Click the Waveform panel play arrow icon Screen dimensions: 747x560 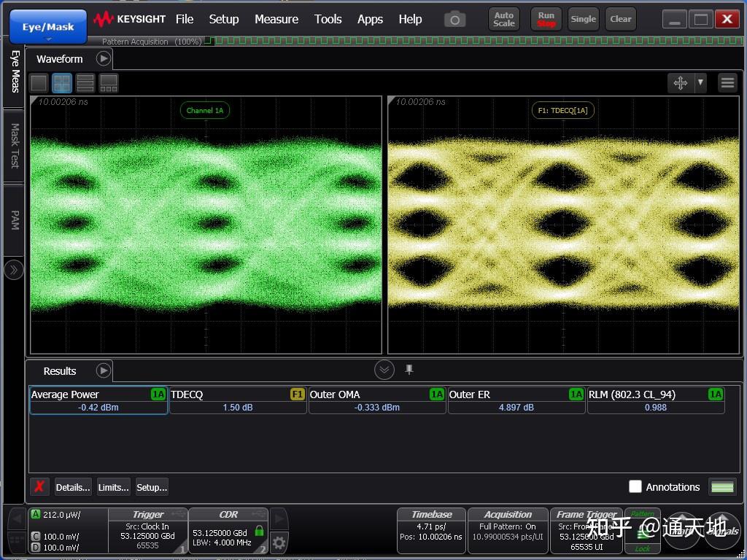104,58
